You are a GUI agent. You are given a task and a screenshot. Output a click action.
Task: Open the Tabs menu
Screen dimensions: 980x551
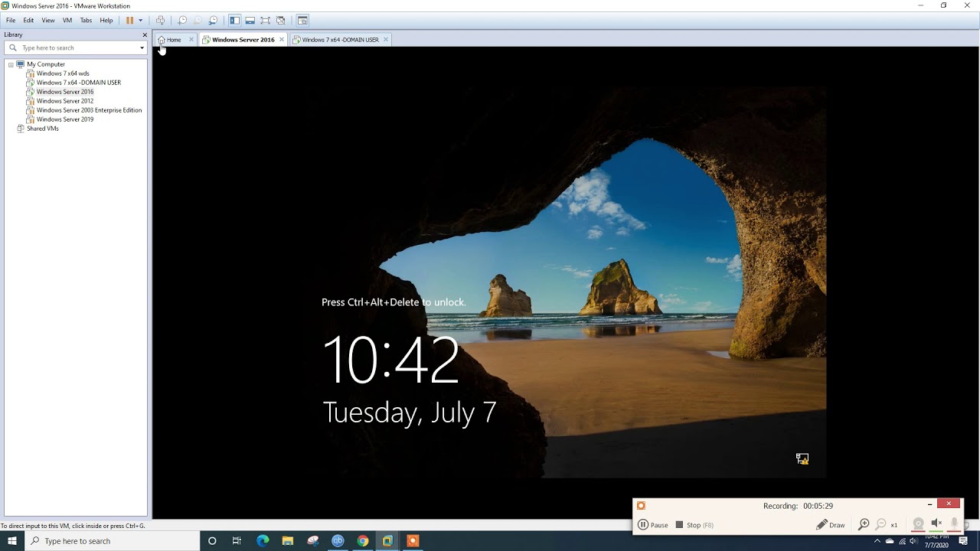(x=86, y=21)
